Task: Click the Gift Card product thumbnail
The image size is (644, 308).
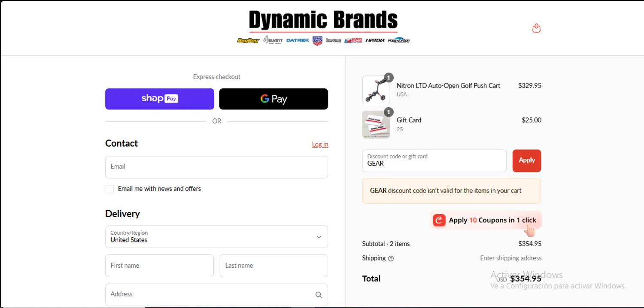Action: (376, 124)
